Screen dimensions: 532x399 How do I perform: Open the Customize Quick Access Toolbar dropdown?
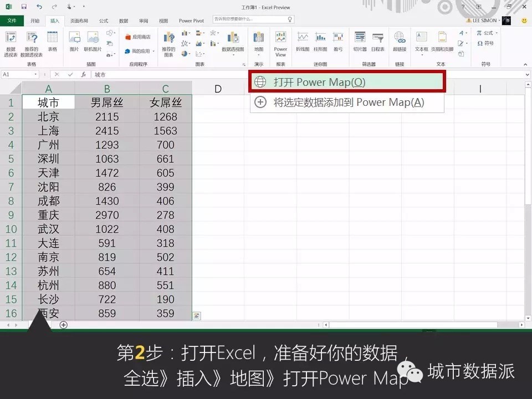(84, 7)
